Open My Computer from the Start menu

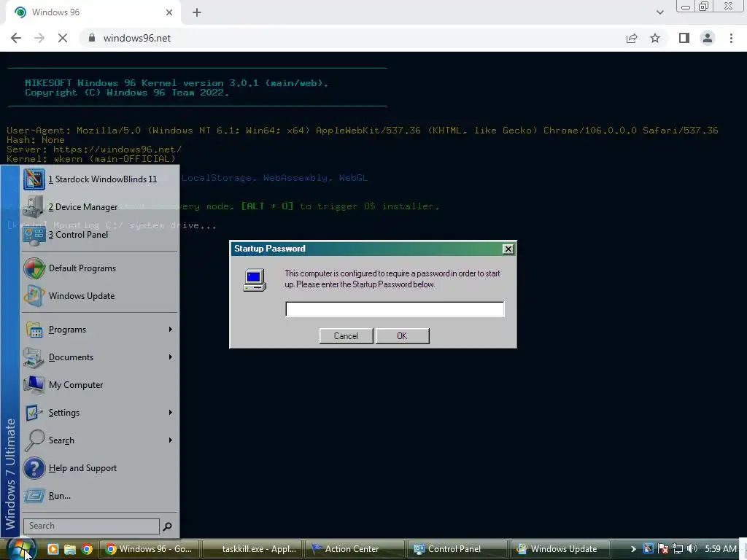tap(99, 385)
